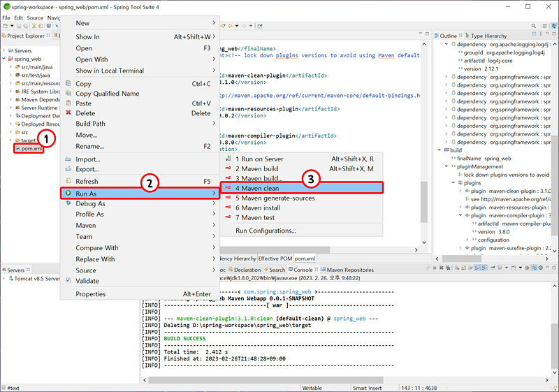Select Run As in context menu
This screenshot has width=559, height=392.
click(140, 194)
